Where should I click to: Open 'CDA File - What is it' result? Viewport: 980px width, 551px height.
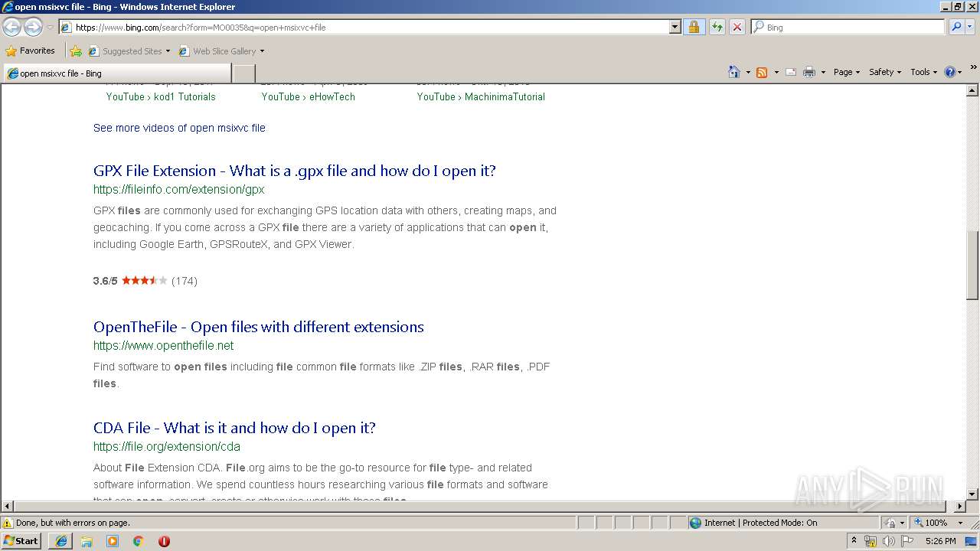tap(234, 428)
